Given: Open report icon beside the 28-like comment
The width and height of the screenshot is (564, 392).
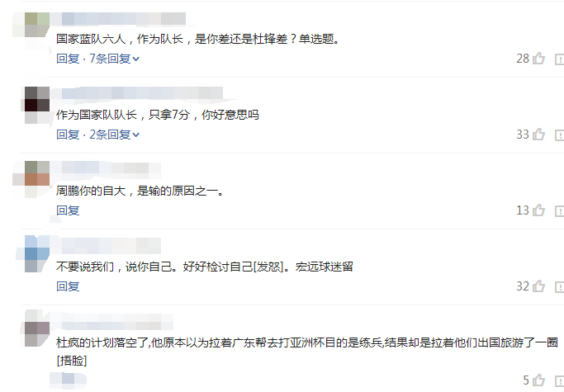Looking at the screenshot, I should coord(559,59).
